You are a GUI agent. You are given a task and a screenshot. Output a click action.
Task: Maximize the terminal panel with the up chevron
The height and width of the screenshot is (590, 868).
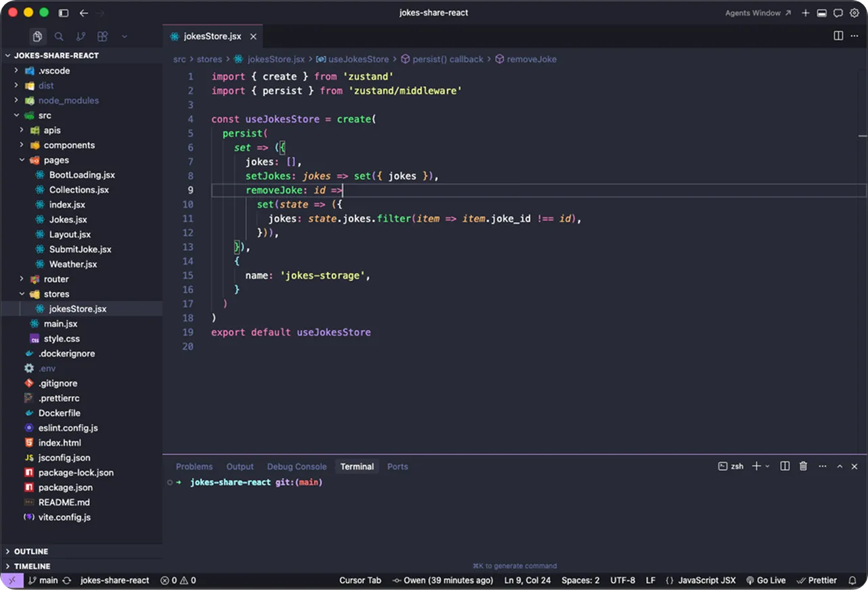[x=840, y=466]
